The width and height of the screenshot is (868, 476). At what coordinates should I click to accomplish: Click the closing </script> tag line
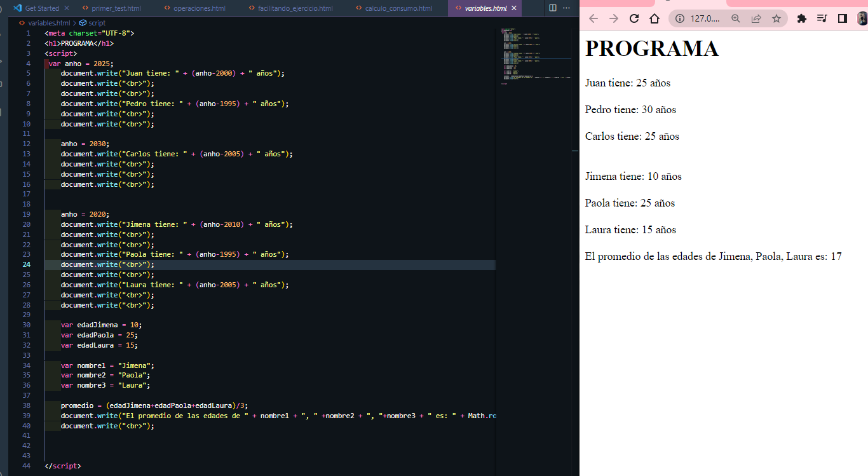63,466
